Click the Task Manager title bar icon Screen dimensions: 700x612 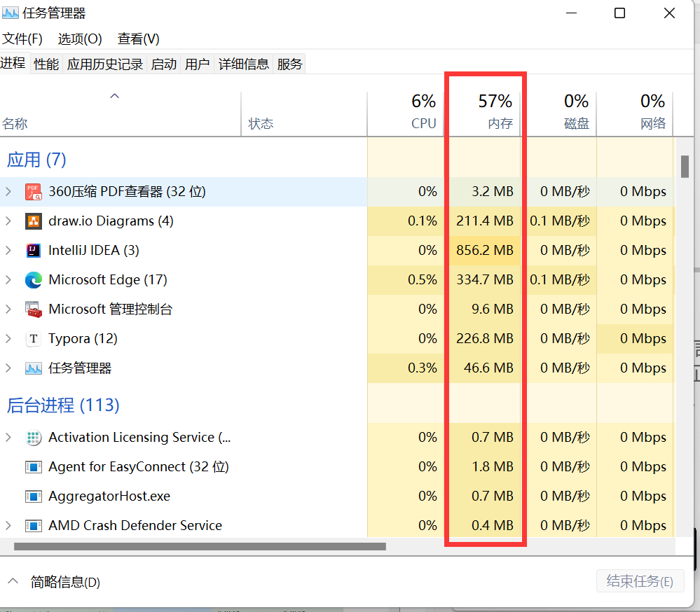pyautogui.click(x=11, y=13)
